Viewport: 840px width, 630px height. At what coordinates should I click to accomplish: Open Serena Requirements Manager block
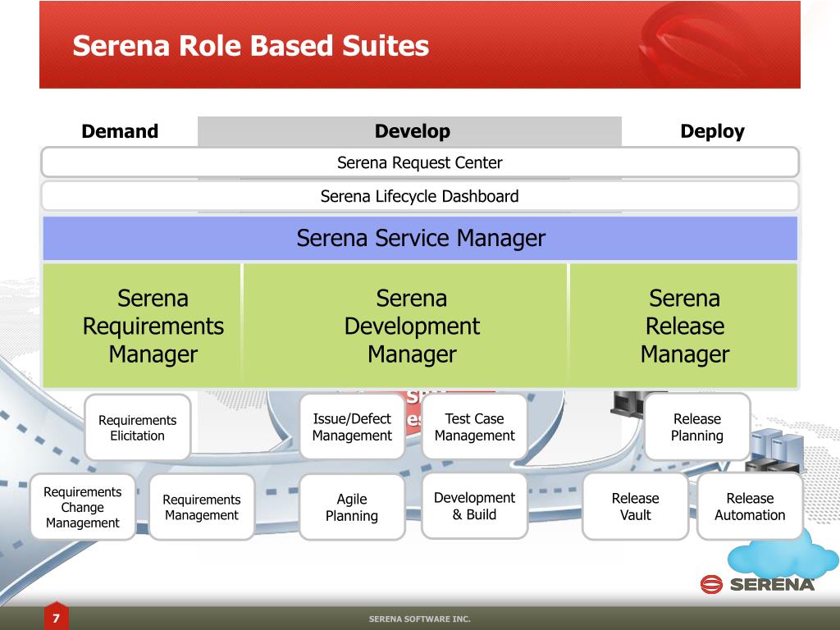(142, 325)
